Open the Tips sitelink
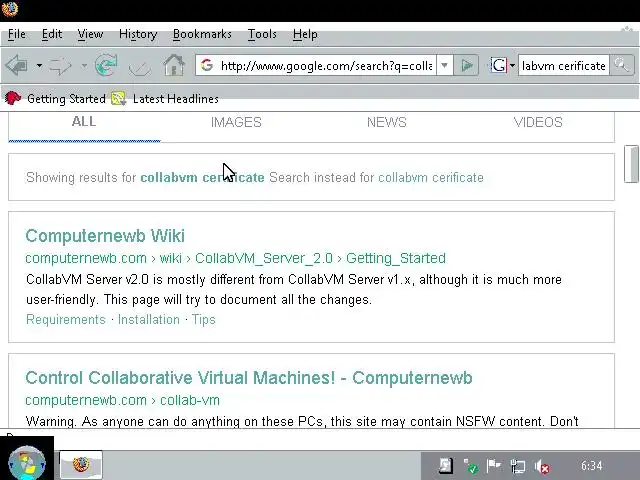This screenshot has height=480, width=640. click(x=203, y=319)
